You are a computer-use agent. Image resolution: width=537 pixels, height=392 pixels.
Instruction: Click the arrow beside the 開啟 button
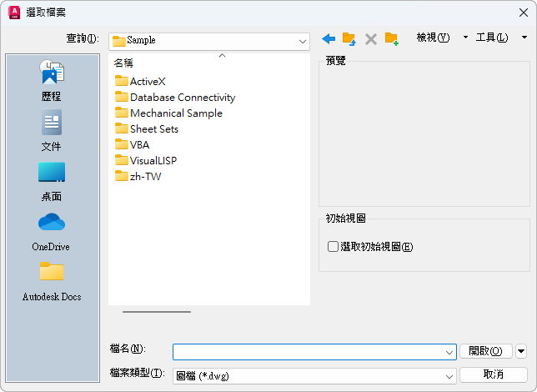521,351
